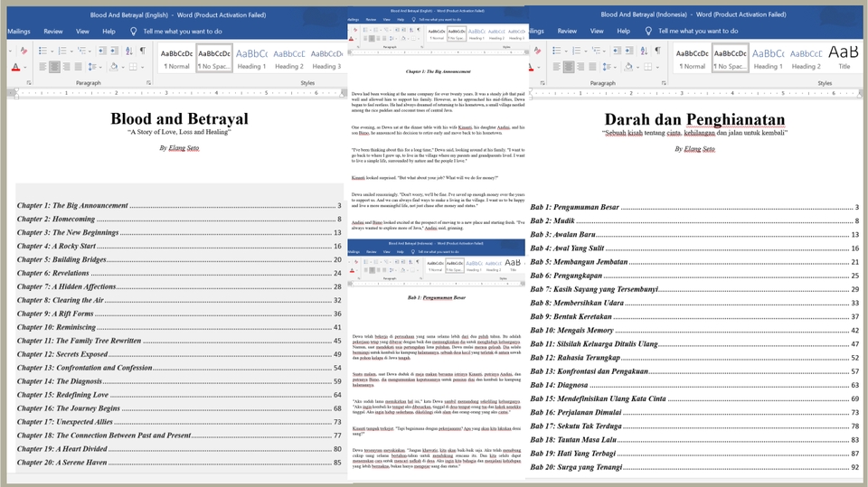Toggle Center alignment in English window
Screen dimensions: 868x487
[54, 67]
